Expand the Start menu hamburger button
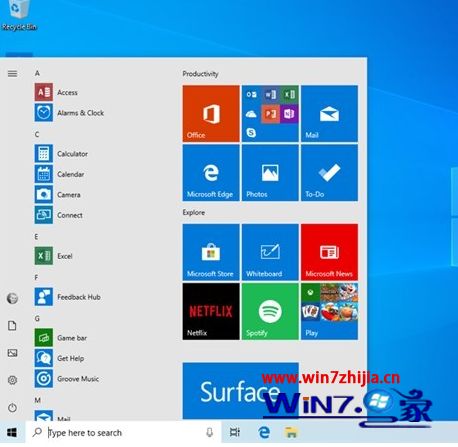Viewport: 458px width, 447px height. (12, 74)
